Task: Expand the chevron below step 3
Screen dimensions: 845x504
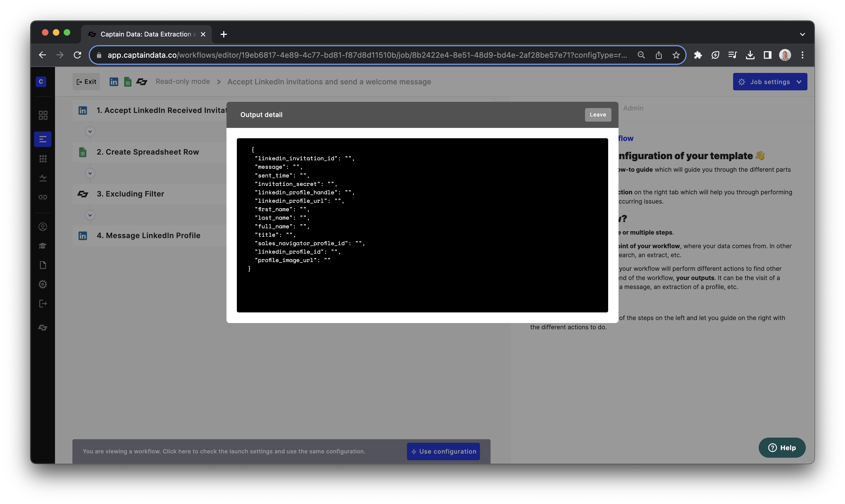Action: click(90, 215)
